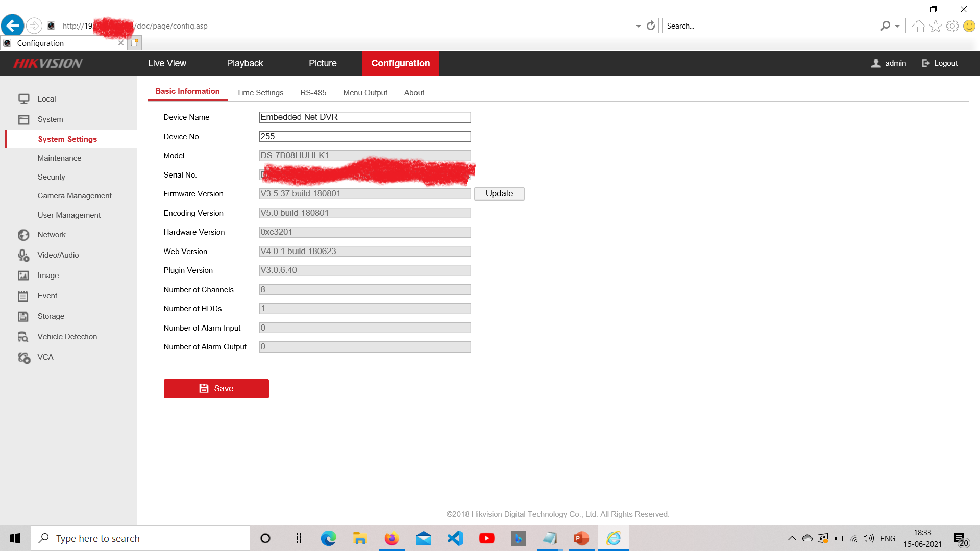Collapse the System menu in sidebar
Viewport: 980px width, 551px height.
click(50, 119)
